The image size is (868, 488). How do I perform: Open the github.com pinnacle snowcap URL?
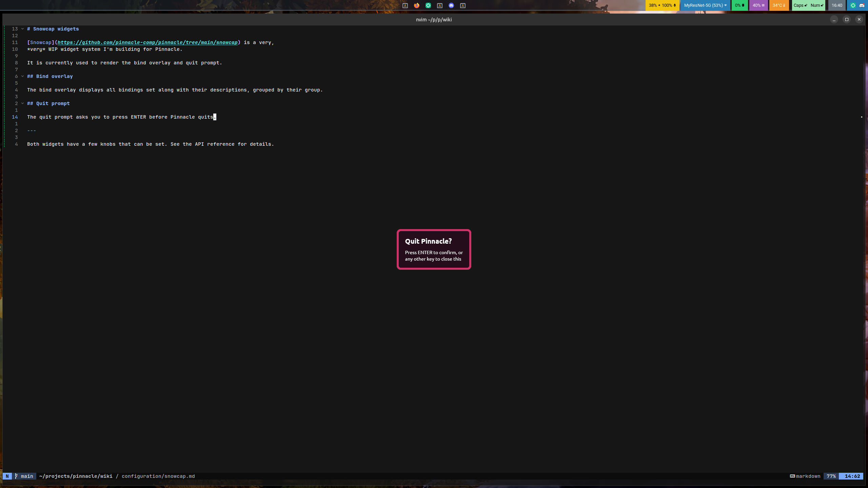tap(147, 42)
